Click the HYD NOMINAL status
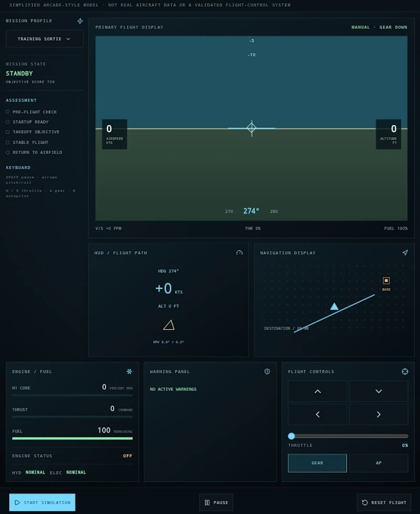Viewport: 420px width, 514px height. coord(29,472)
